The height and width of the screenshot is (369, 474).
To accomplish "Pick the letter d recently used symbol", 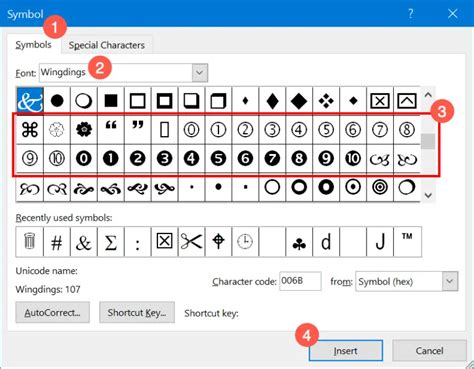I will 326,242.
